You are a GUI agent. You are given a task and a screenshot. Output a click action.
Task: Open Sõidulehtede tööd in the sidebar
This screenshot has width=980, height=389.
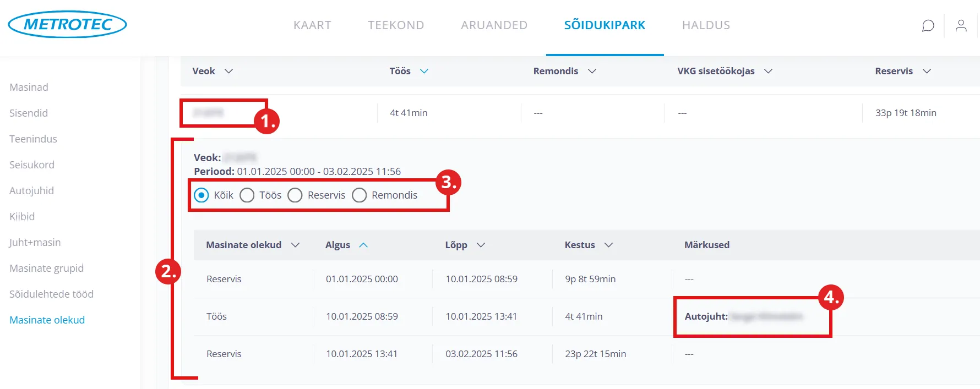(51, 294)
